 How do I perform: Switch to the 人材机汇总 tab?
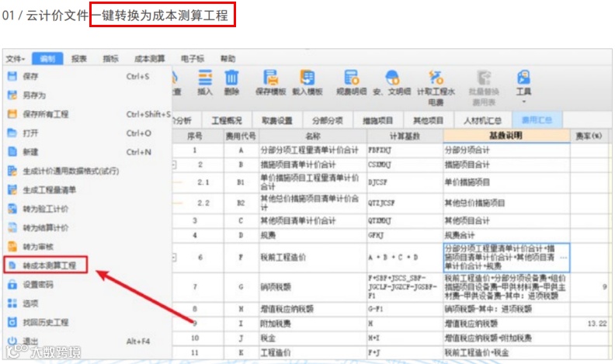(x=482, y=120)
